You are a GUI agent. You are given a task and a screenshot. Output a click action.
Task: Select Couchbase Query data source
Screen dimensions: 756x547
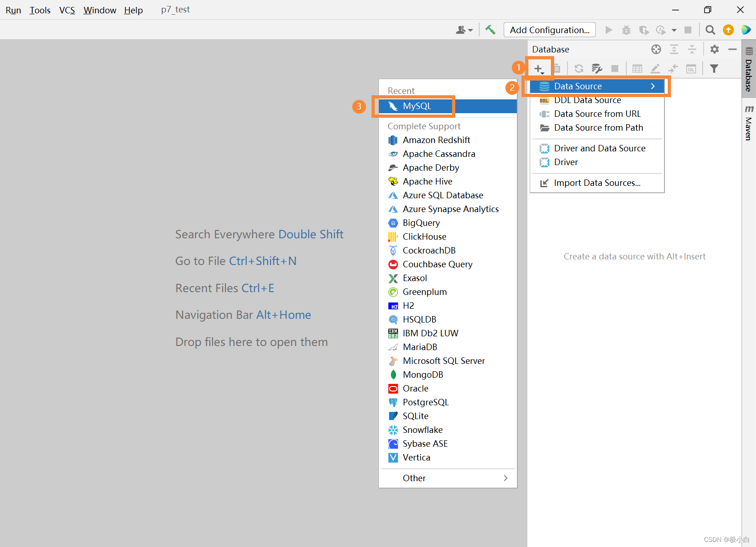(x=448, y=264)
